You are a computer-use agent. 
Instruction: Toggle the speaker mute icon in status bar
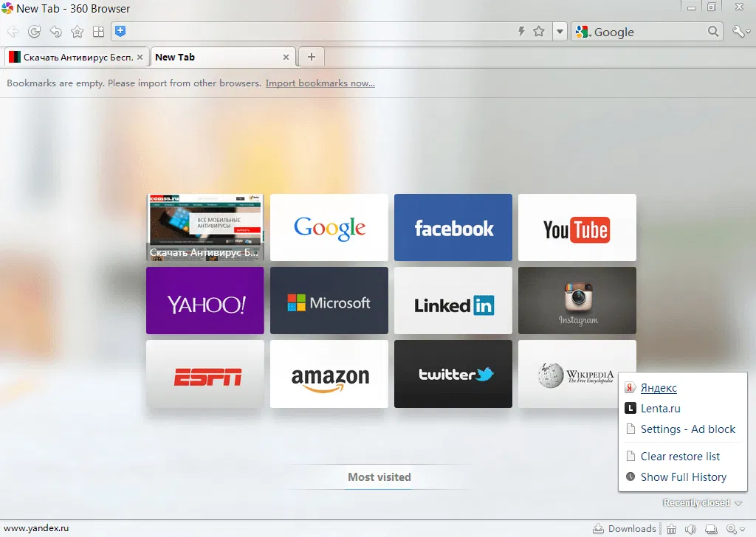pos(690,530)
